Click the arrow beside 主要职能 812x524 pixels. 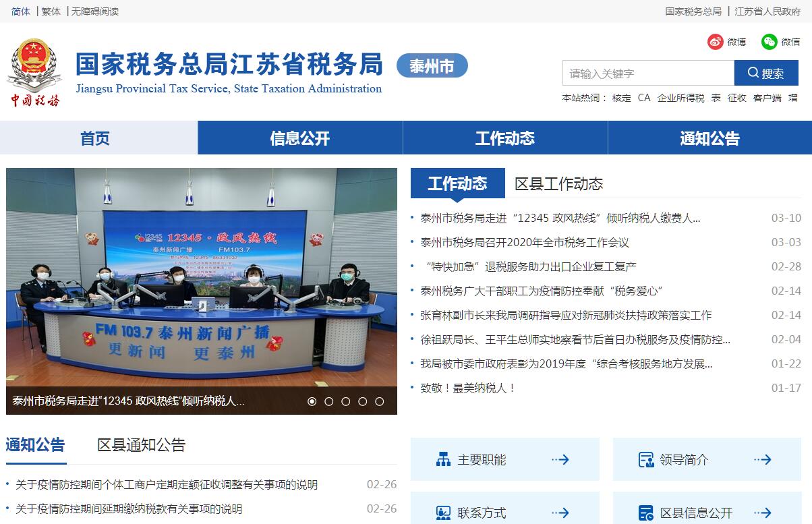[x=560, y=460]
